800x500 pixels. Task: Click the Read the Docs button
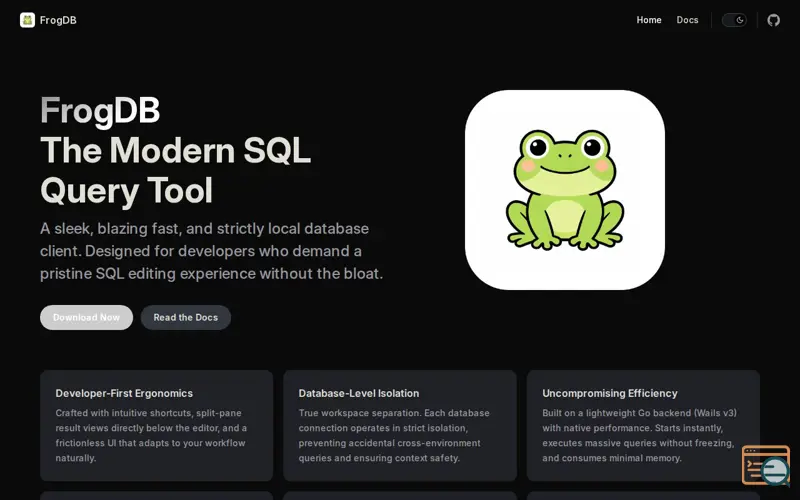pos(186,317)
